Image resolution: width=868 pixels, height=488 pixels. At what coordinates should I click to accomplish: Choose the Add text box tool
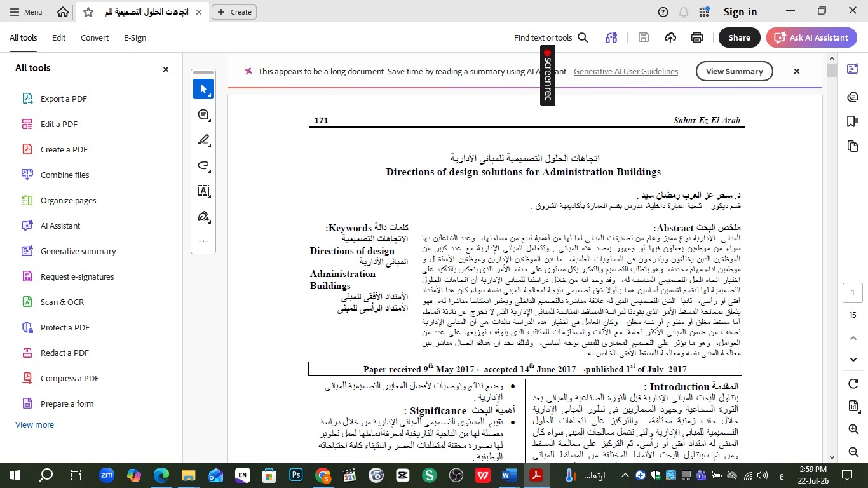pyautogui.click(x=203, y=191)
